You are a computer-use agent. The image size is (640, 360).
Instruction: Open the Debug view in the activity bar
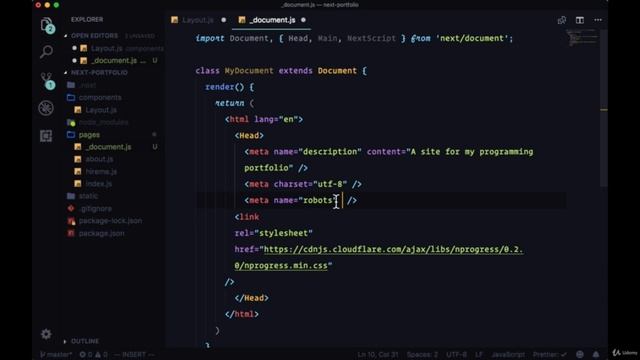46,108
